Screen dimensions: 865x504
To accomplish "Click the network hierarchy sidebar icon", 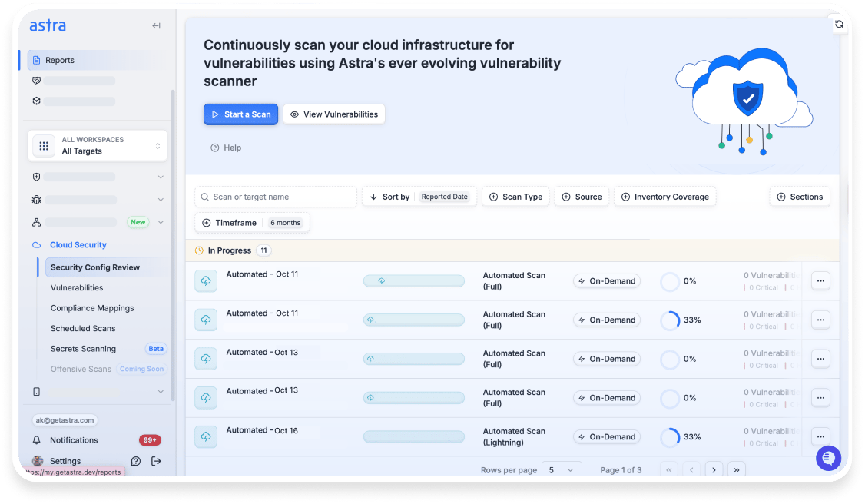I will 36,222.
